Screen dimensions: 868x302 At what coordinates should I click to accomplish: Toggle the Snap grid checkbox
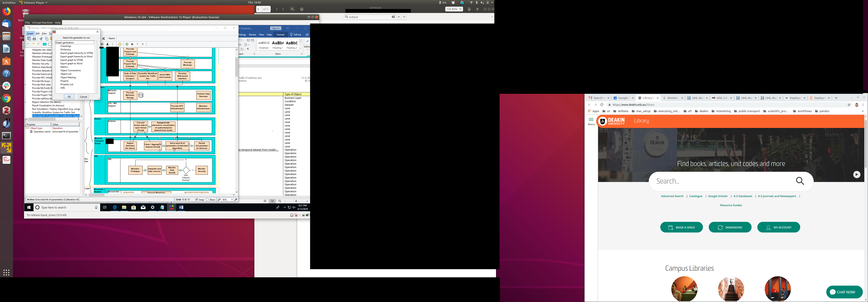(x=196, y=200)
